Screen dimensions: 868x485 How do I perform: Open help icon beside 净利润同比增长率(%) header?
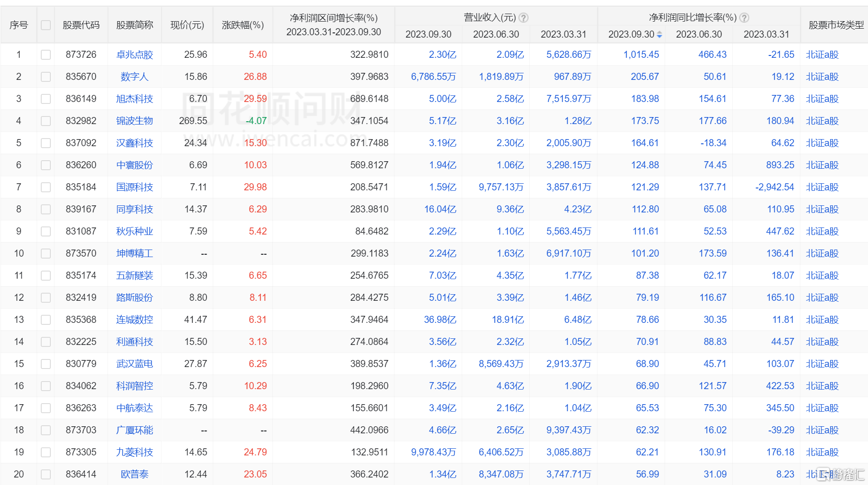click(744, 18)
